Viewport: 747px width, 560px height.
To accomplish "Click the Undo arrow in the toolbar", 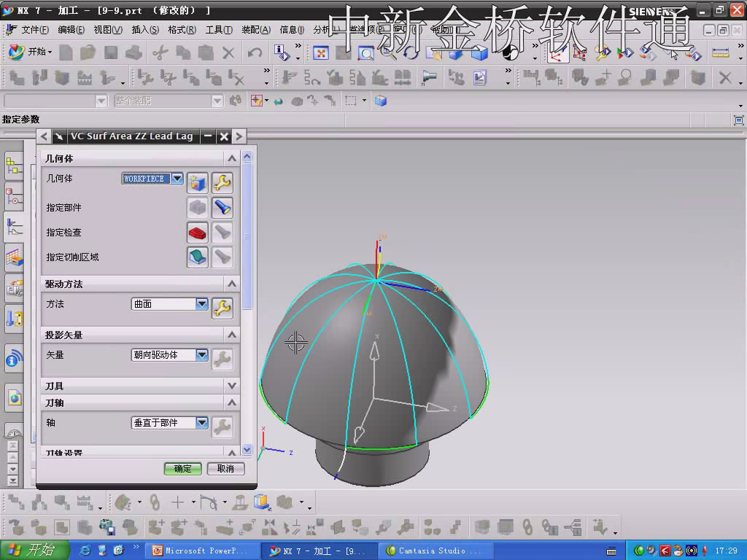I will [x=255, y=52].
